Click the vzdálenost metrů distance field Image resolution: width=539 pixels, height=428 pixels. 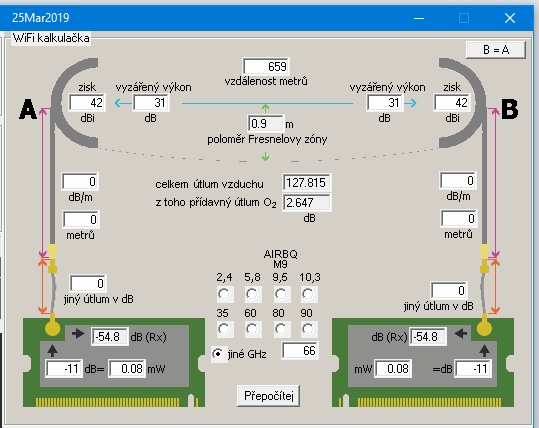tap(266, 66)
